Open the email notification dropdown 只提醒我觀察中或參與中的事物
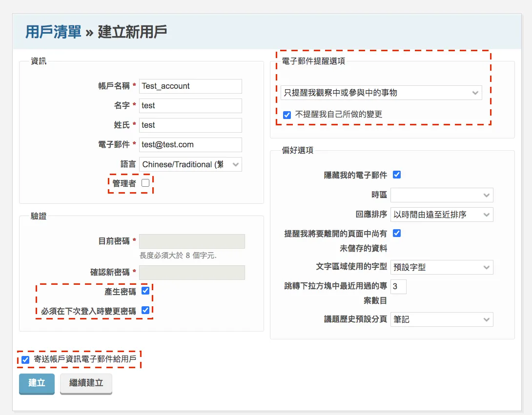532x415 pixels. pos(381,93)
